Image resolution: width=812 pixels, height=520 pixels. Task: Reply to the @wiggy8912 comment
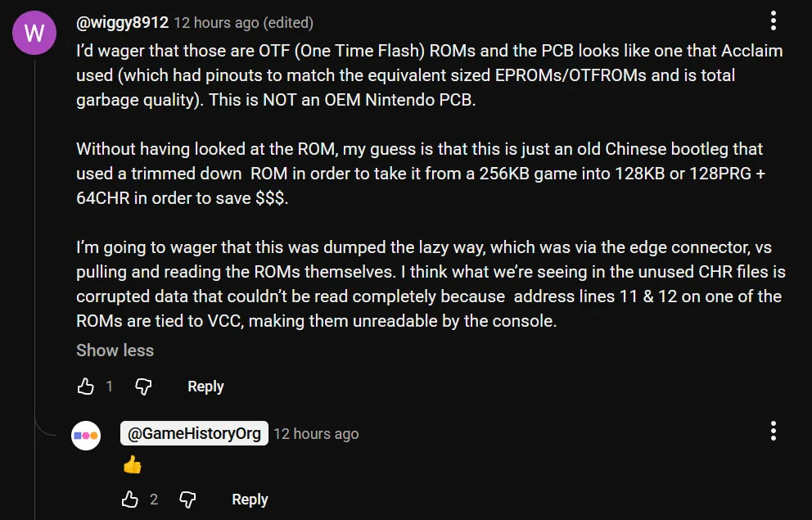205,387
